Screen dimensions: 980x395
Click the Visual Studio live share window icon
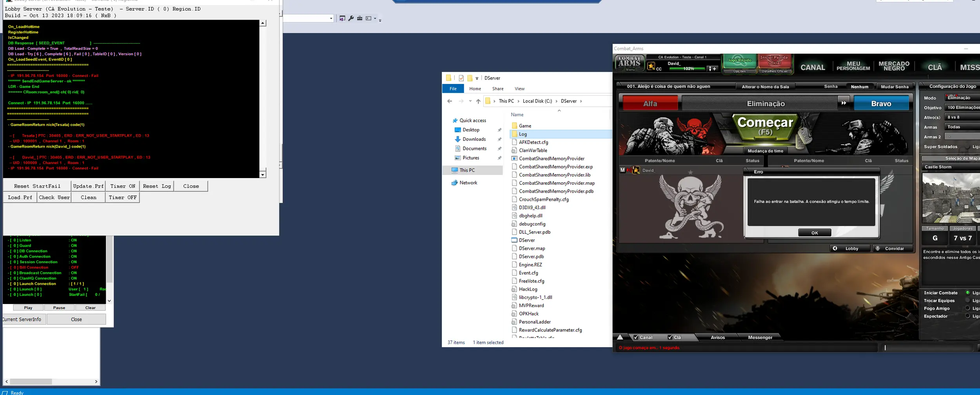point(342,18)
